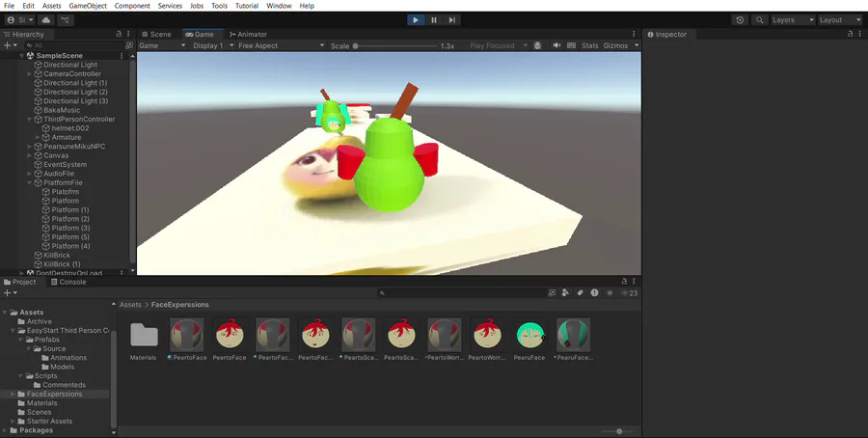Open the Layers dropdown
The width and height of the screenshot is (868, 438).
[x=794, y=20]
